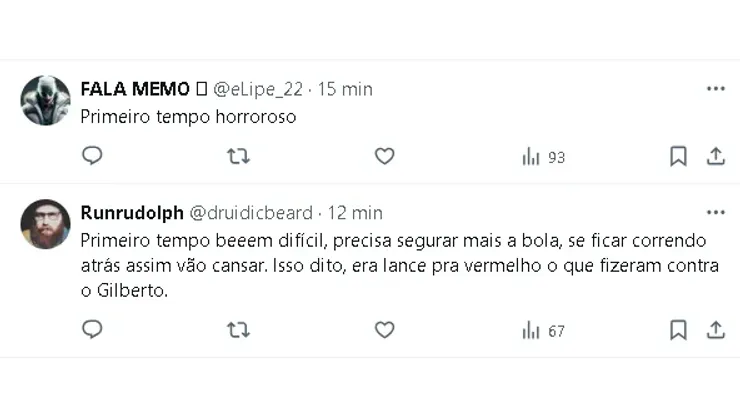Open more options for FALA MEMO tweet
The width and height of the screenshot is (740, 416).
(715, 89)
